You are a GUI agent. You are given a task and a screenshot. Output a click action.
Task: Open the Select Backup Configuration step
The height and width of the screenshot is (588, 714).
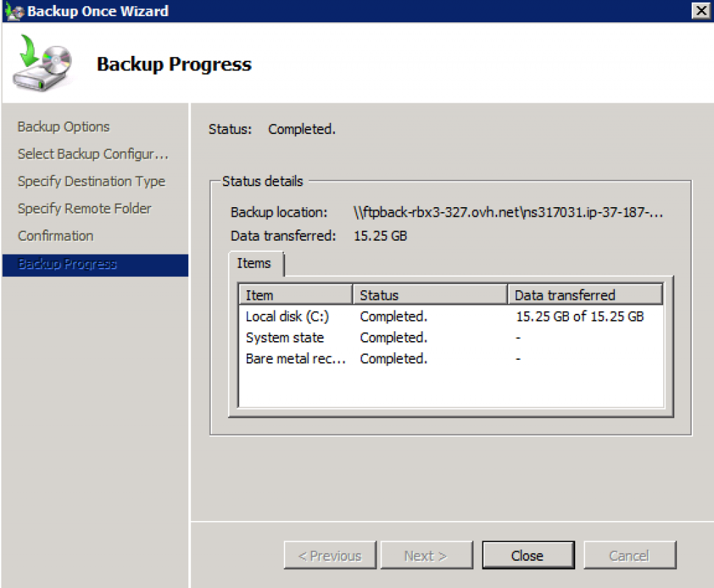[93, 154]
